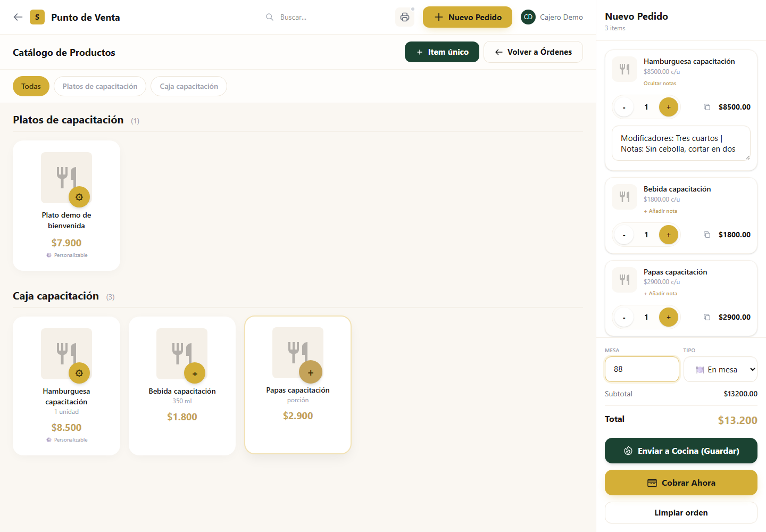The image size is (766, 532).
Task: Increase Hamburguesa capacitación quantity in order
Action: click(669, 107)
